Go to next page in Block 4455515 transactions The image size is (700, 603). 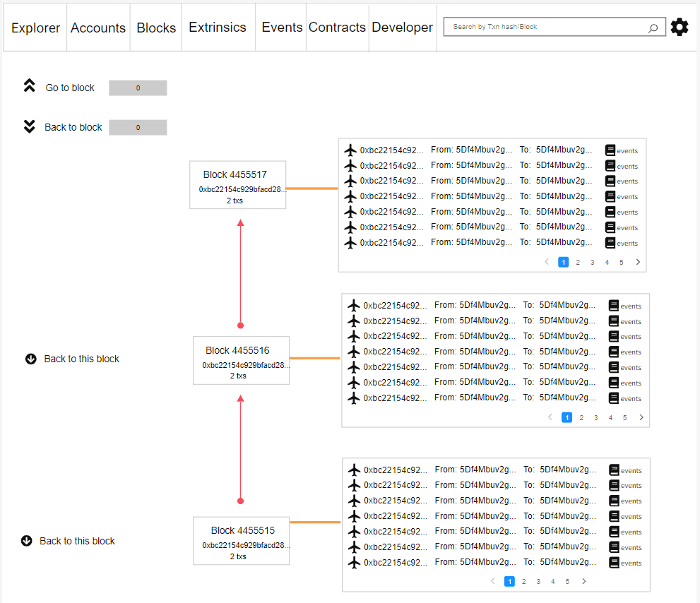(583, 581)
